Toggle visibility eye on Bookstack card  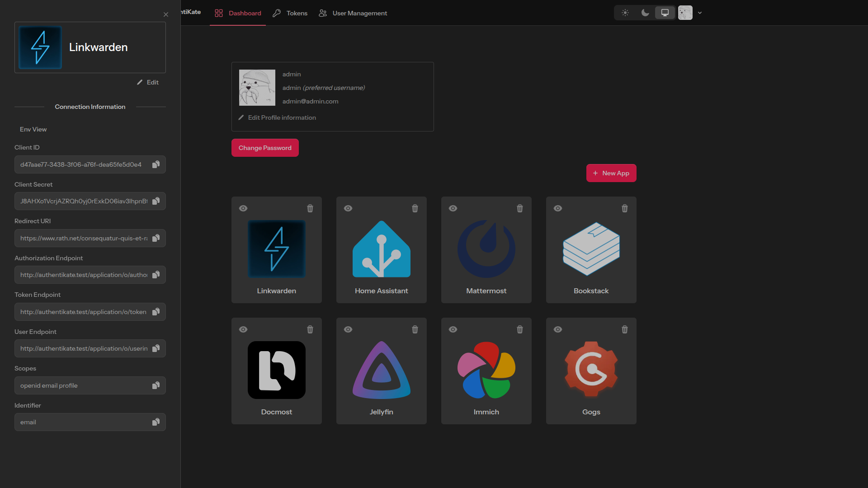click(x=558, y=208)
